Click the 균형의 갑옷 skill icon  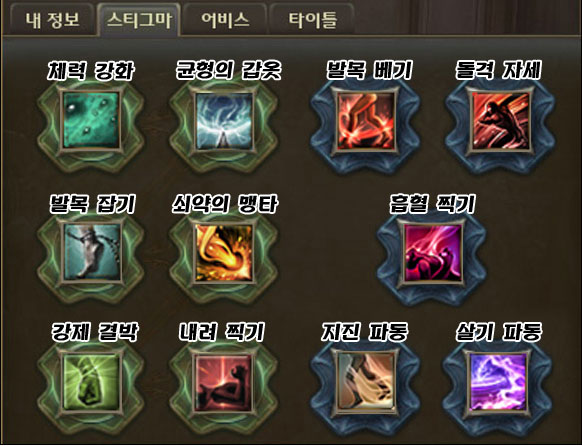(x=224, y=121)
